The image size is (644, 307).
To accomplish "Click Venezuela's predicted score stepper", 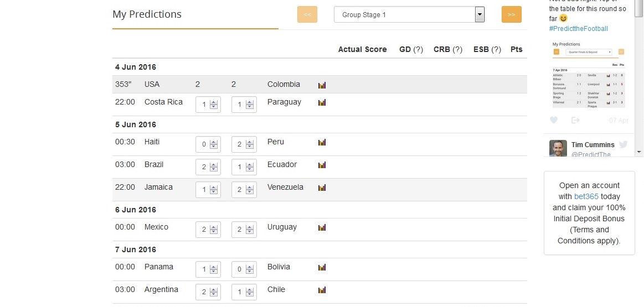I will click(250, 190).
